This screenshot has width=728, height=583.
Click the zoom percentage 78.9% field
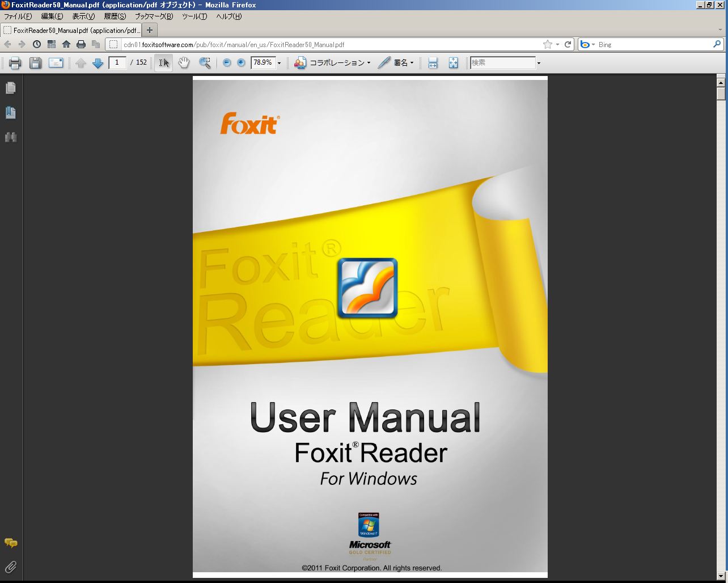pyautogui.click(x=263, y=62)
